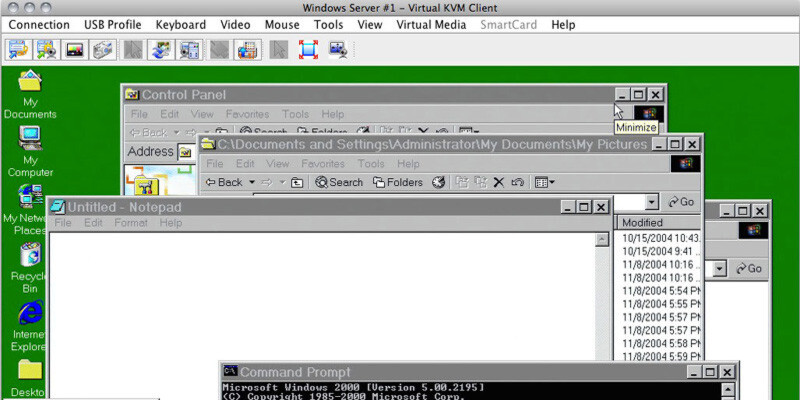This screenshot has width=800, height=400.
Task: Open Format menu in Notepad
Action: (x=131, y=223)
